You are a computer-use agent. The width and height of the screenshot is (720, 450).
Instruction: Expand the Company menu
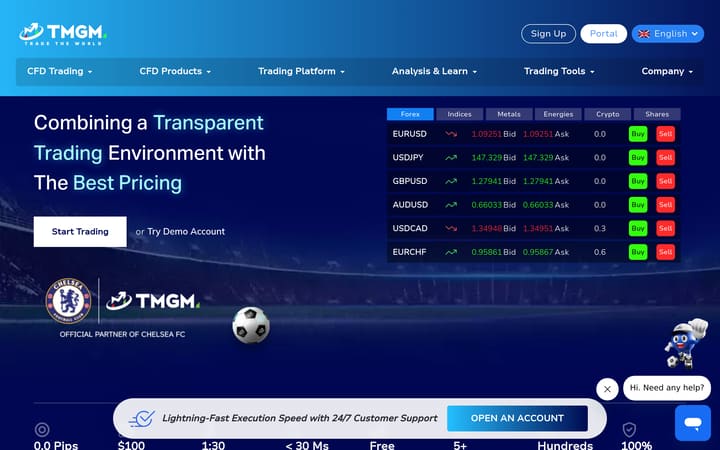[667, 71]
